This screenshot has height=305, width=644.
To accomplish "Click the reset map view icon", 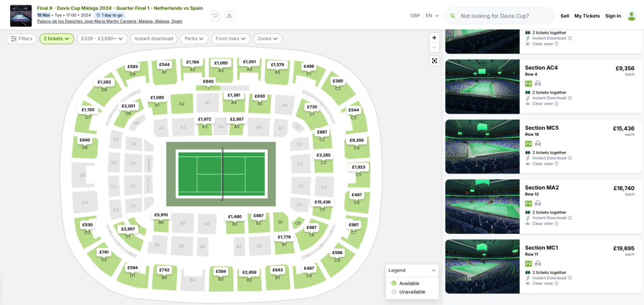I will [434, 60].
